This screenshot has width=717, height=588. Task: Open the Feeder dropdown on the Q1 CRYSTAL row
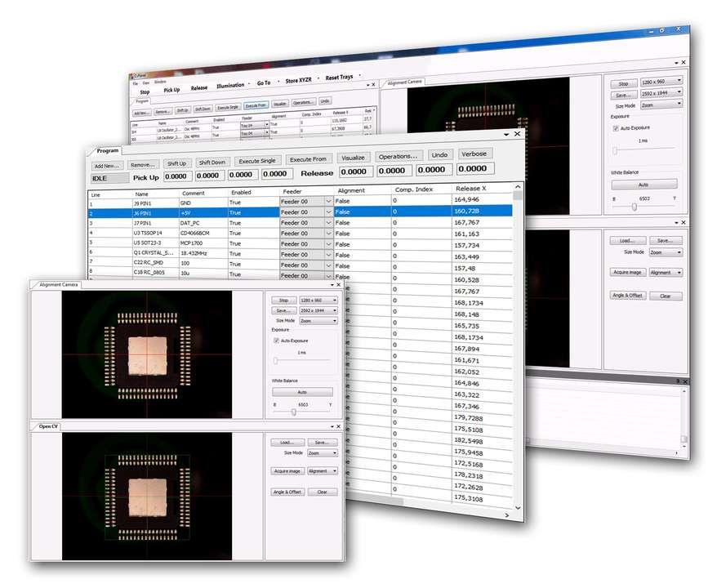point(328,255)
